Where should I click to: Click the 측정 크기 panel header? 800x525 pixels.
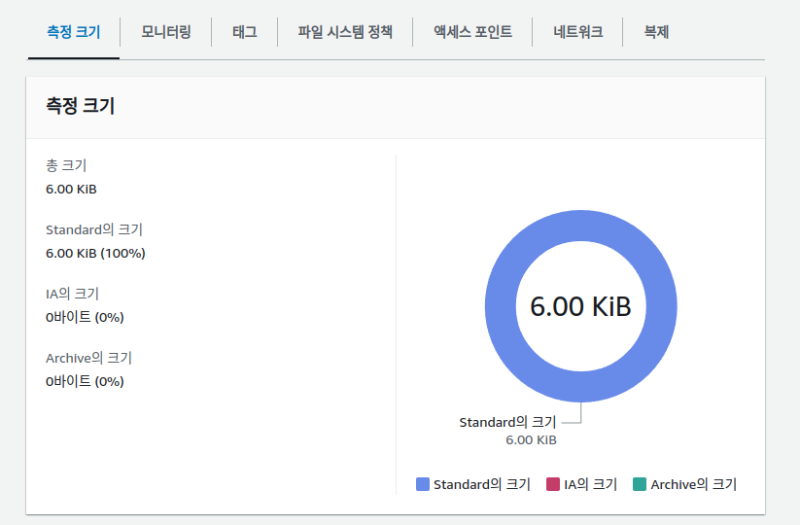[x=80, y=106]
